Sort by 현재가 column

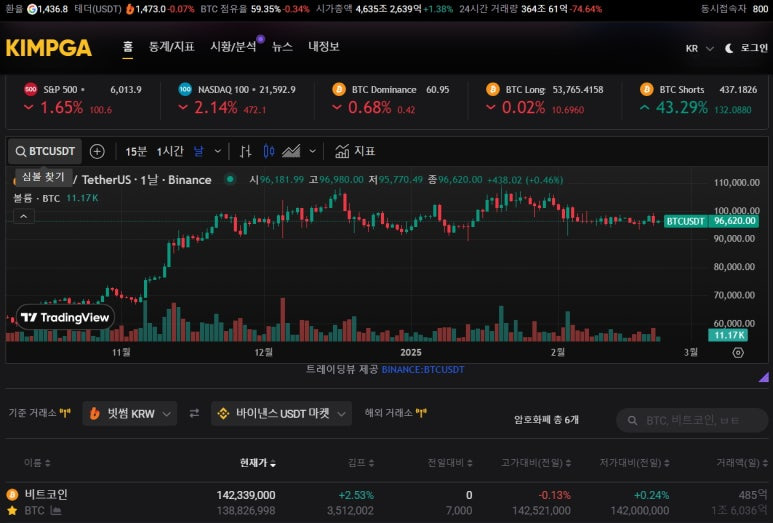coord(257,463)
